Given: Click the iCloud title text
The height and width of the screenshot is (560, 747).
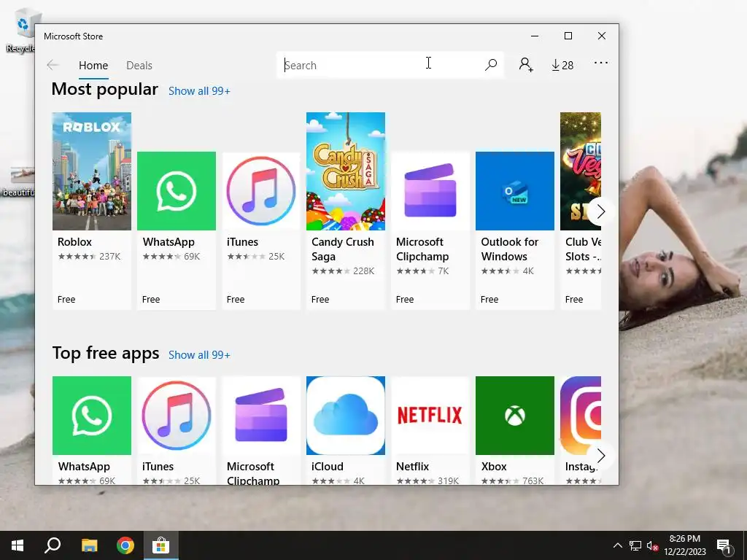Looking at the screenshot, I should [x=328, y=467].
